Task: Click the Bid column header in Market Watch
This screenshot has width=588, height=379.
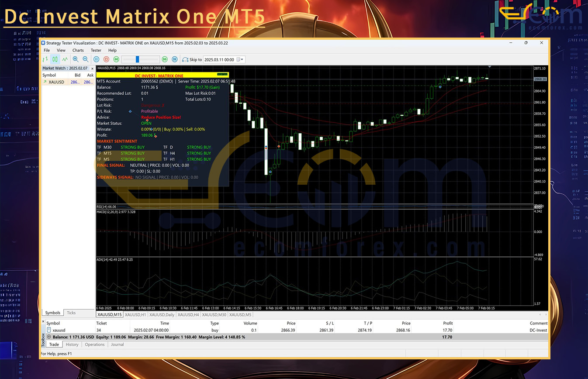Action: click(77, 75)
